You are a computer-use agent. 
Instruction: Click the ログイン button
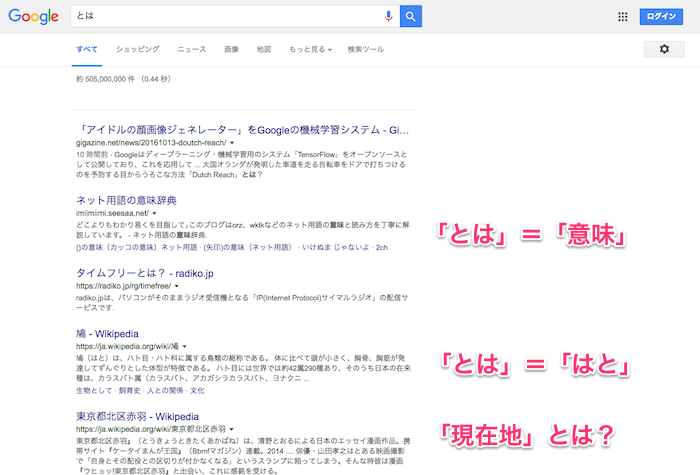point(662,16)
